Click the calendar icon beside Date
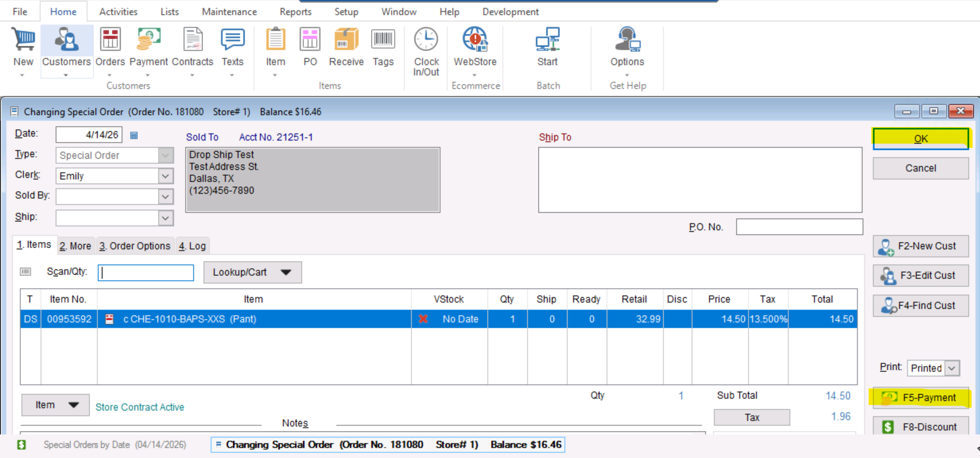Image resolution: width=980 pixels, height=458 pixels. pos(134,136)
